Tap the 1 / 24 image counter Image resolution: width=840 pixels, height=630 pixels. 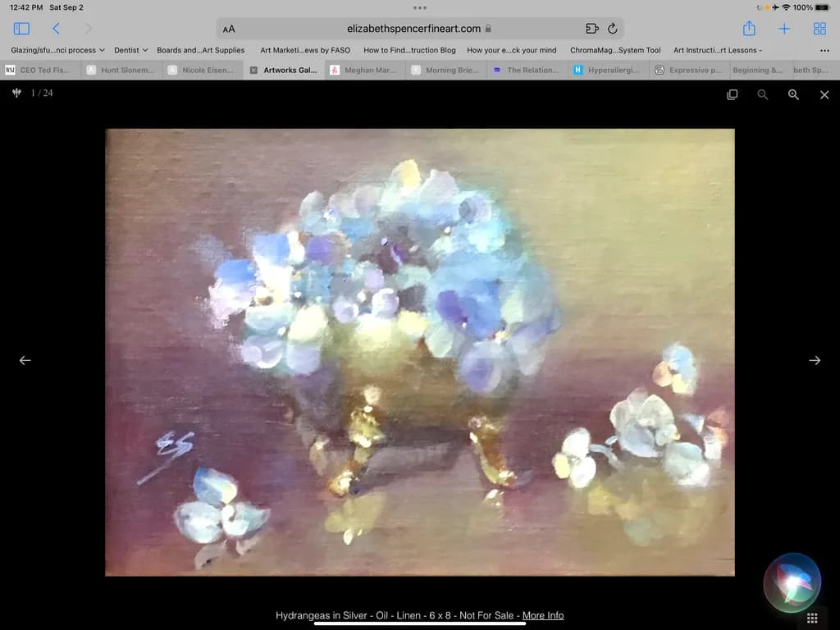tap(42, 93)
